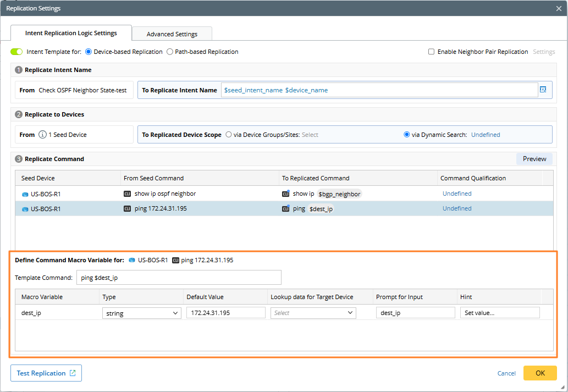Close the Replication Settings dialog
This screenshot has height=392, width=568.
click(559, 8)
